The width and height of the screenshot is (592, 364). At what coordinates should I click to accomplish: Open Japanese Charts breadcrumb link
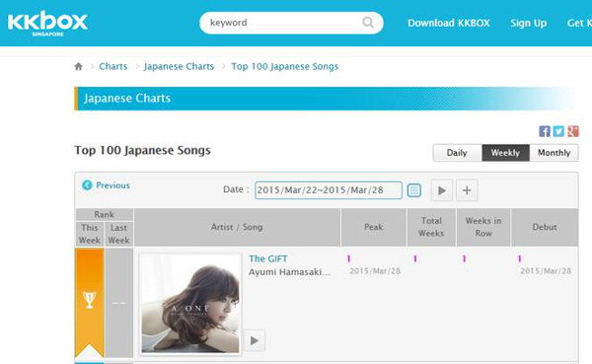(x=179, y=66)
